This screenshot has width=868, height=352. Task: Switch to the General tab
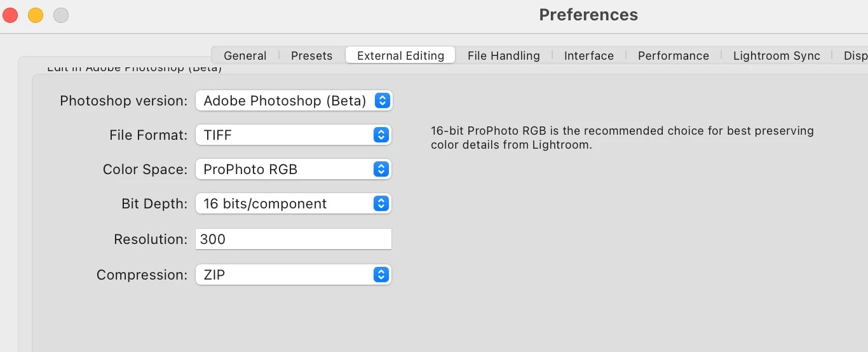tap(245, 56)
